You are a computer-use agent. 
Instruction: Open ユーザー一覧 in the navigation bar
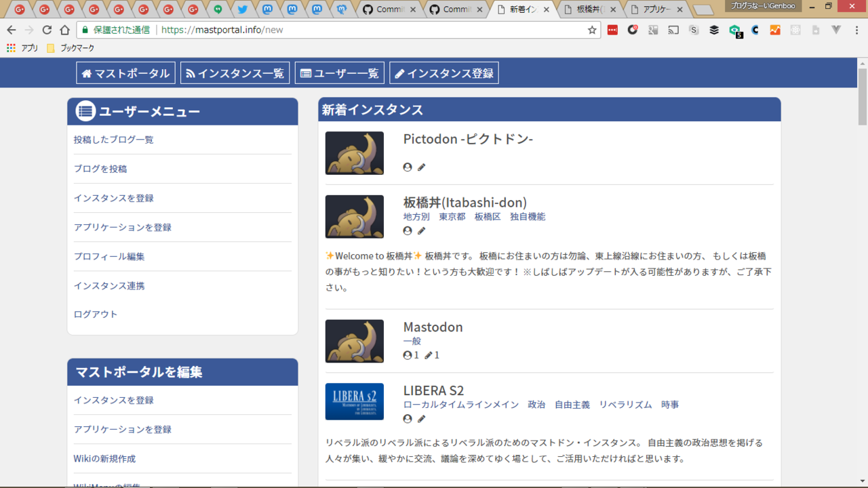(x=339, y=73)
